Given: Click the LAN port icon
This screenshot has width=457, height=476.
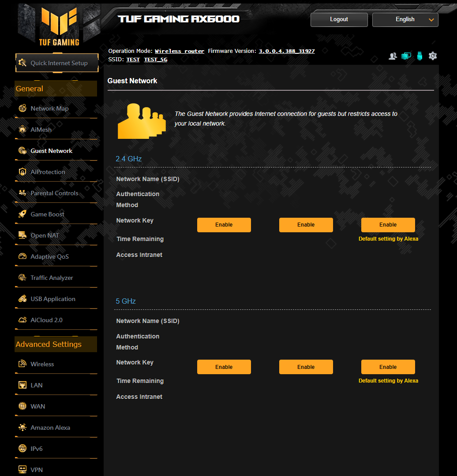Looking at the screenshot, I should [22, 385].
